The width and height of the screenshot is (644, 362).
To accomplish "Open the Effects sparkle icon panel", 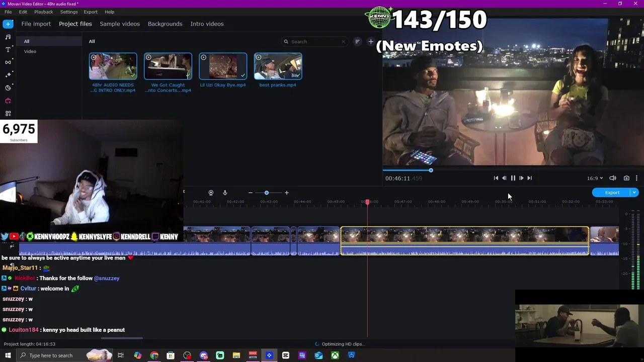I will pos(8,75).
